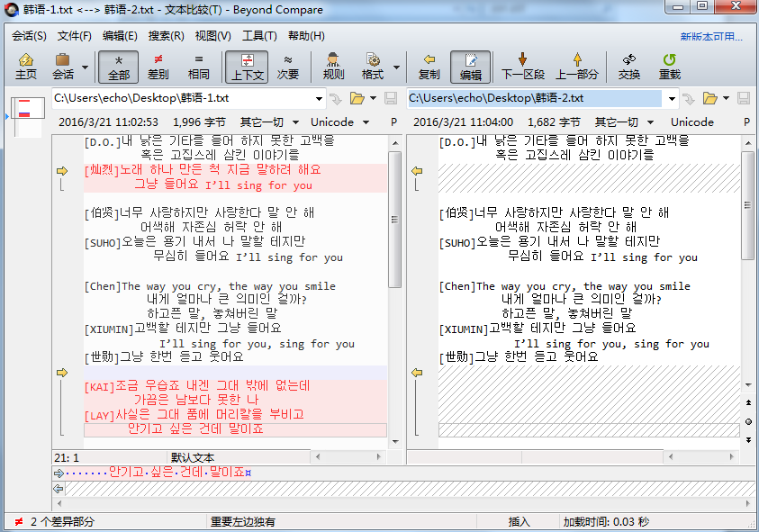Viewport: 759px width, 532px height.
Task: Toggle 差别 to show only differences
Action: pyautogui.click(x=158, y=67)
